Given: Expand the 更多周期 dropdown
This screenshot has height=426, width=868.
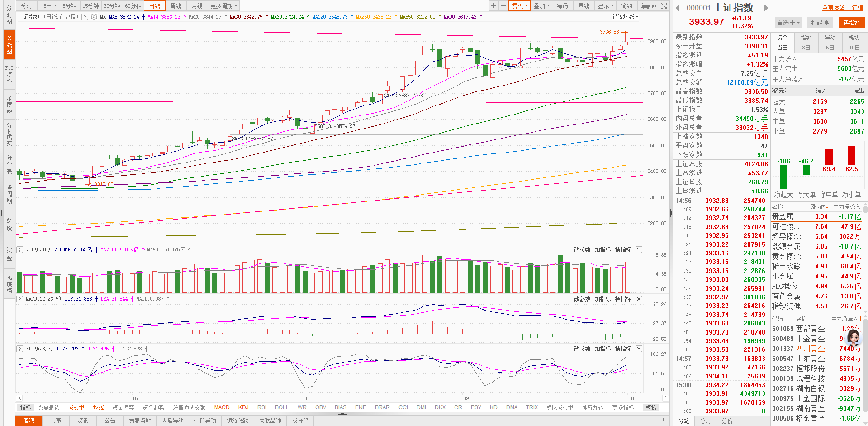Looking at the screenshot, I should [223, 6].
